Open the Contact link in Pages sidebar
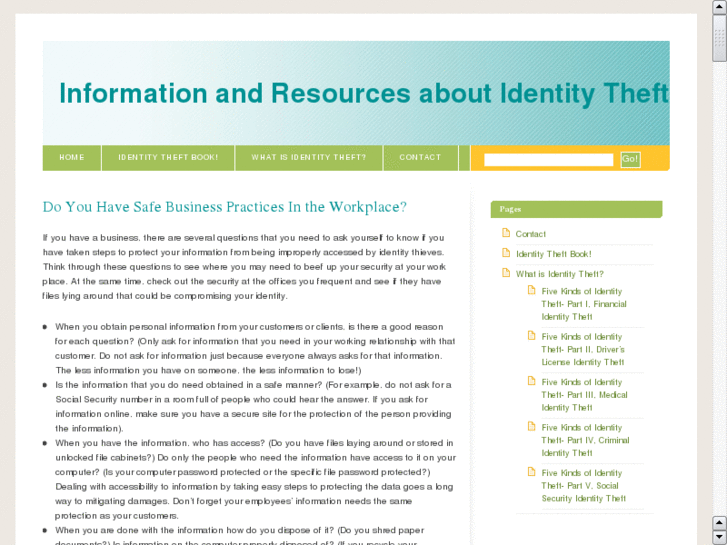This screenshot has width=727, height=545. (x=530, y=234)
